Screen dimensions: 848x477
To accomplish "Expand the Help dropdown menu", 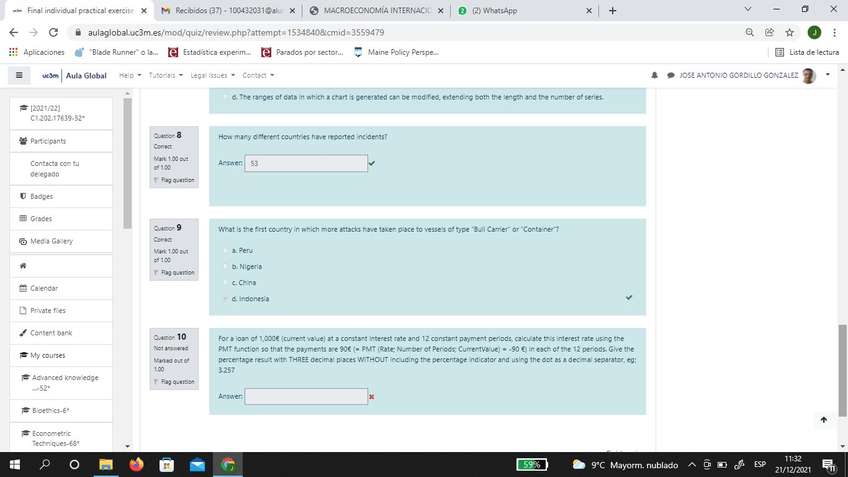I will click(130, 75).
